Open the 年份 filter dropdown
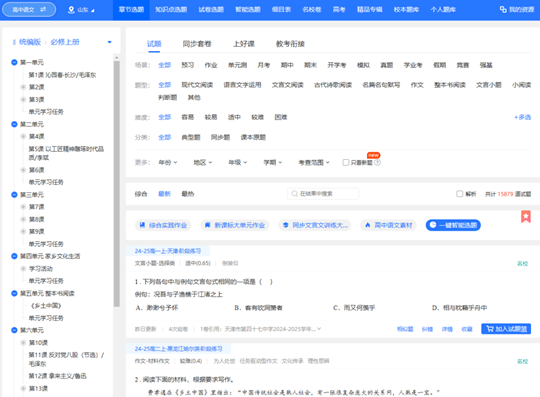This screenshot has width=540, height=397. 168,163
